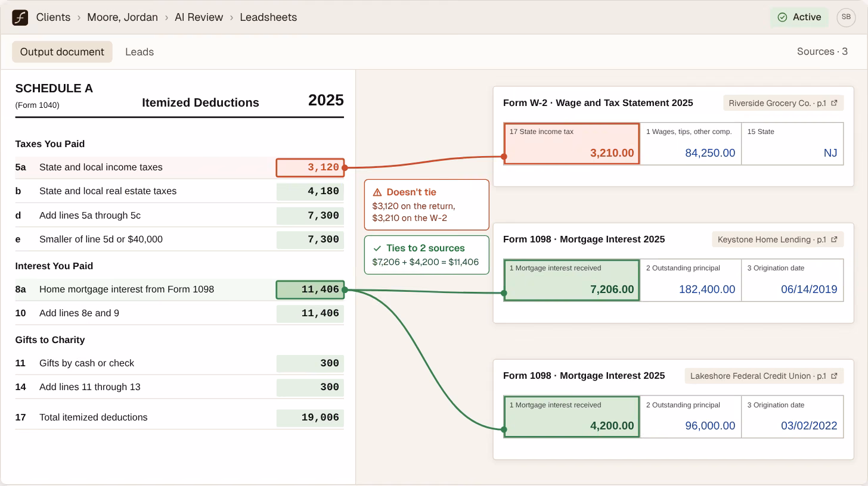Click W-2 wages box 84,250.00
868x486 pixels.
[690, 144]
